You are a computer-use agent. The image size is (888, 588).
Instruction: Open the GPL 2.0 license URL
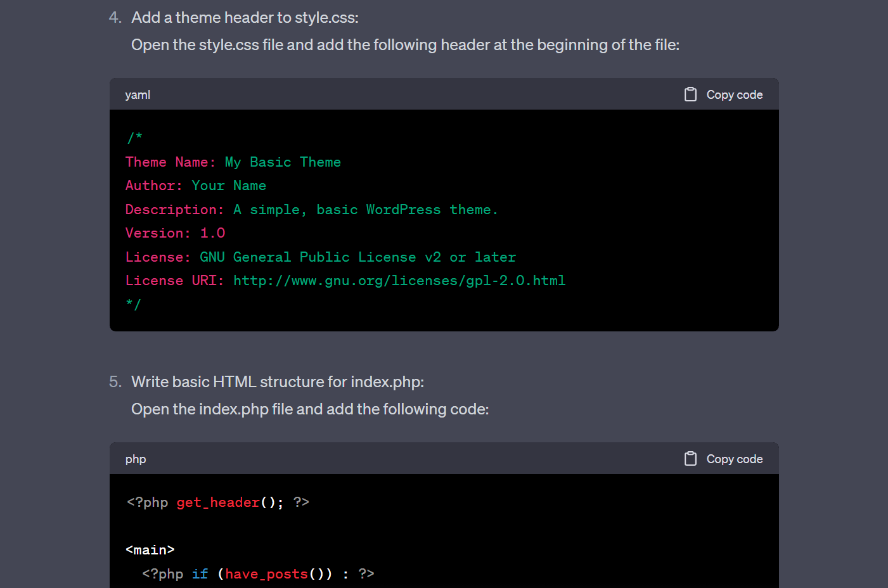tap(399, 280)
